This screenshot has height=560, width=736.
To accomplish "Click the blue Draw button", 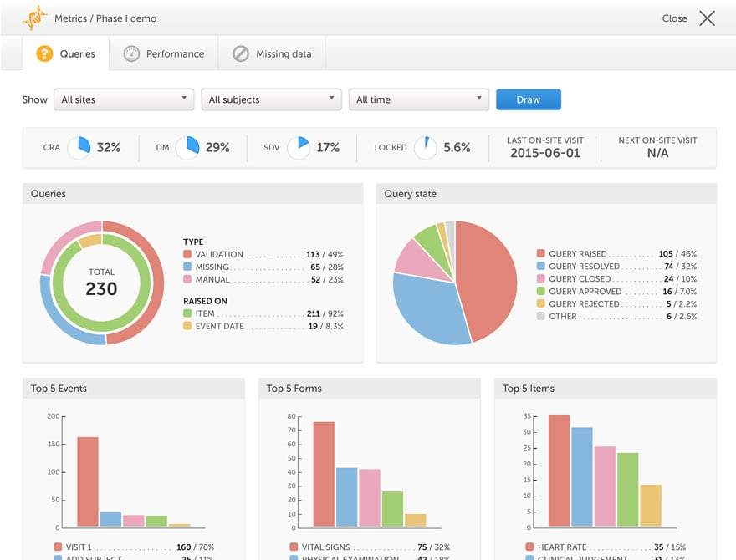I will click(x=529, y=99).
